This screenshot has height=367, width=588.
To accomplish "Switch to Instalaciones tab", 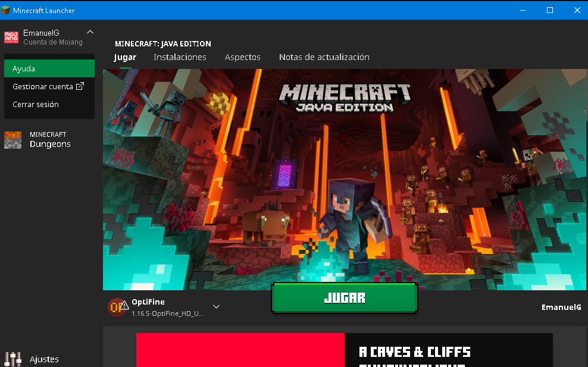I will pos(180,57).
